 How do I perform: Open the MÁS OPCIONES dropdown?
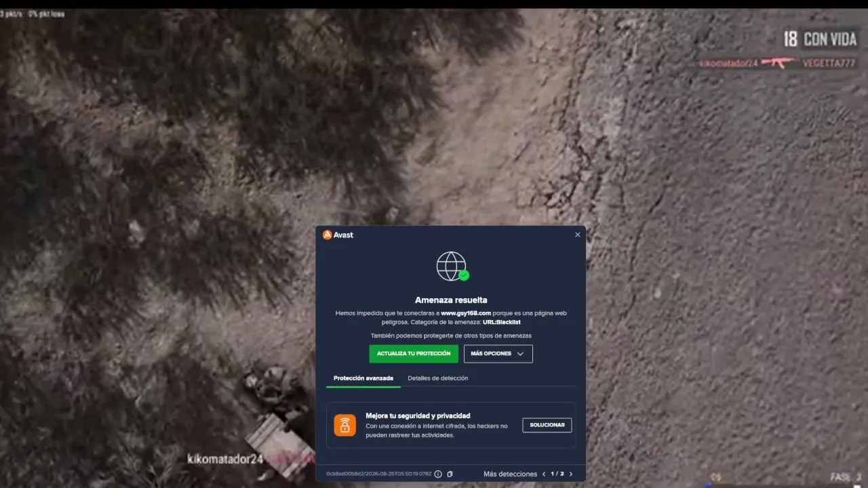pos(498,354)
